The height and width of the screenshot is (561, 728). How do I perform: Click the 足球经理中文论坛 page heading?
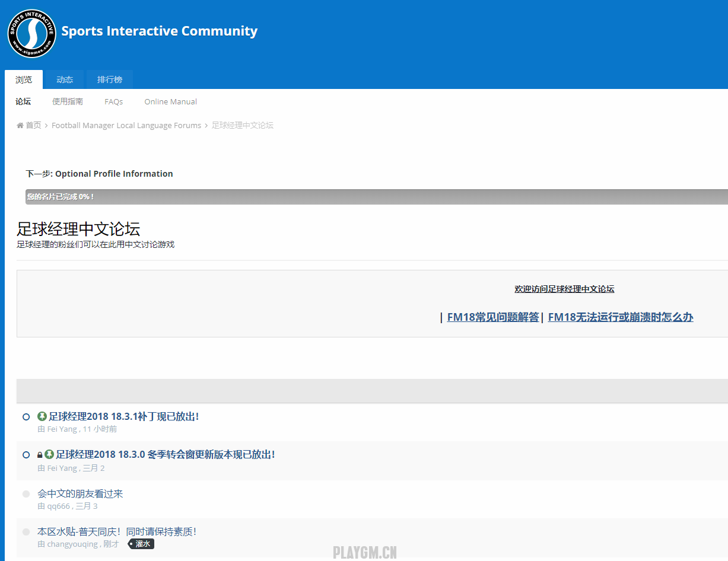coord(78,229)
